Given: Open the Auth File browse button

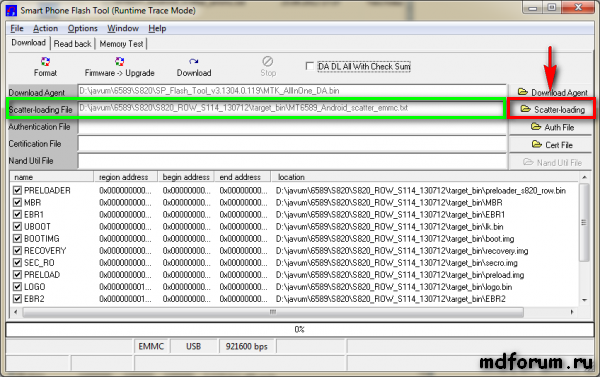Looking at the screenshot, I should tap(552, 127).
